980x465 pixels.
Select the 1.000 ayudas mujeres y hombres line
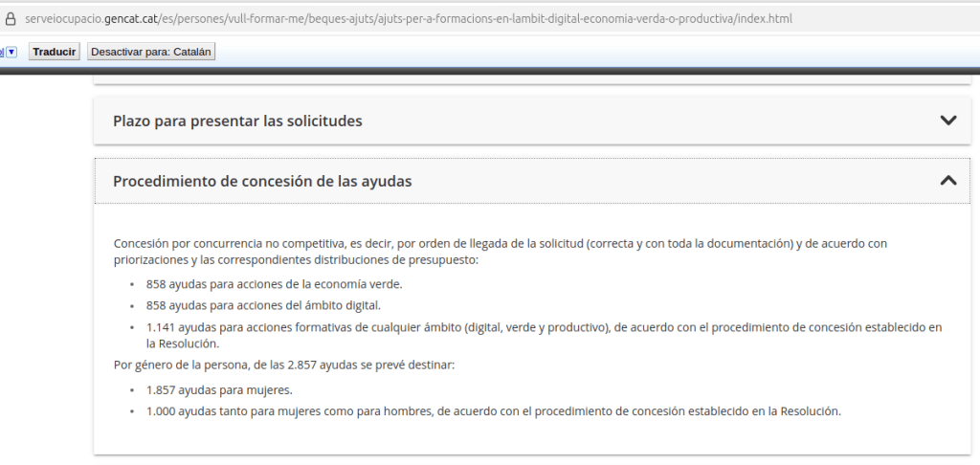492,411
